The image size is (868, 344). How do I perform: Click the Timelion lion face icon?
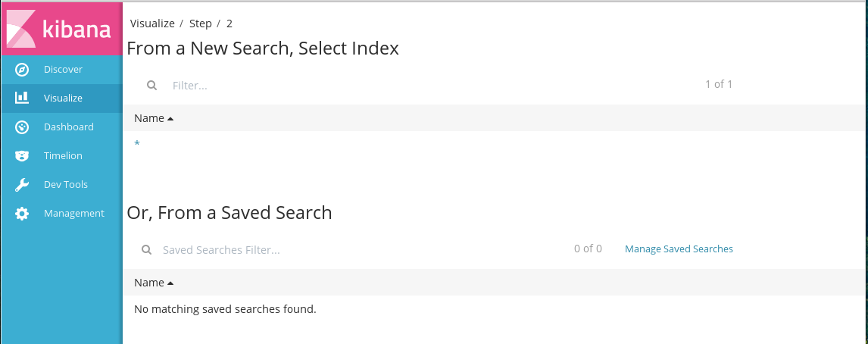pyautogui.click(x=22, y=155)
